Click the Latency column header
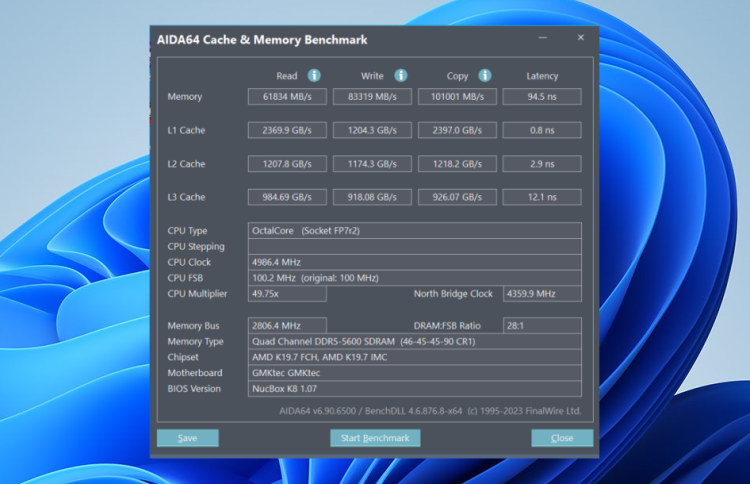 coord(542,76)
